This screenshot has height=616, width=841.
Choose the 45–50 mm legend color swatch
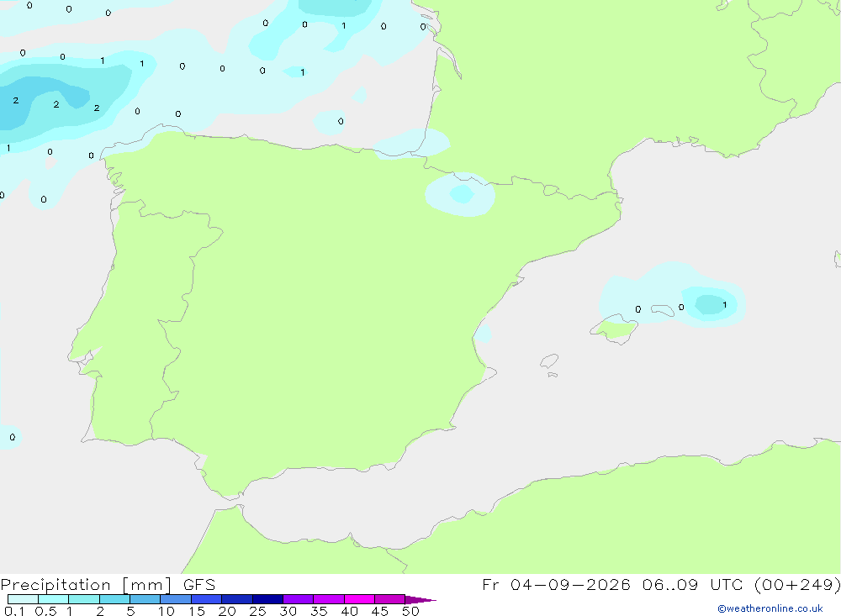[390, 599]
